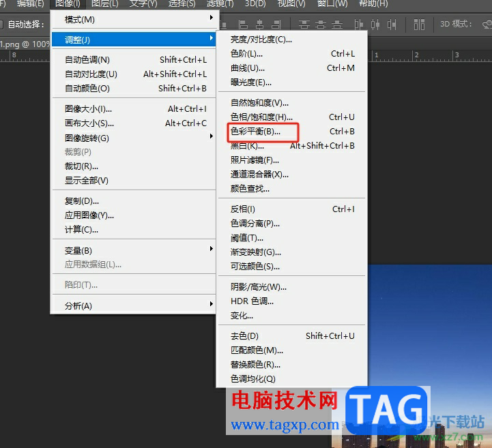
Task: Open the 3D(D) menu
Action: click(255, 4)
